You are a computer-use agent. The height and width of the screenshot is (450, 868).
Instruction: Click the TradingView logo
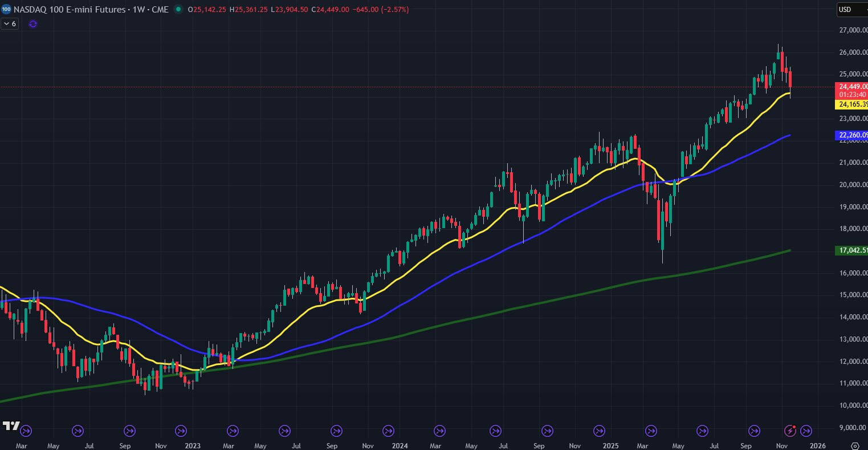[11, 426]
